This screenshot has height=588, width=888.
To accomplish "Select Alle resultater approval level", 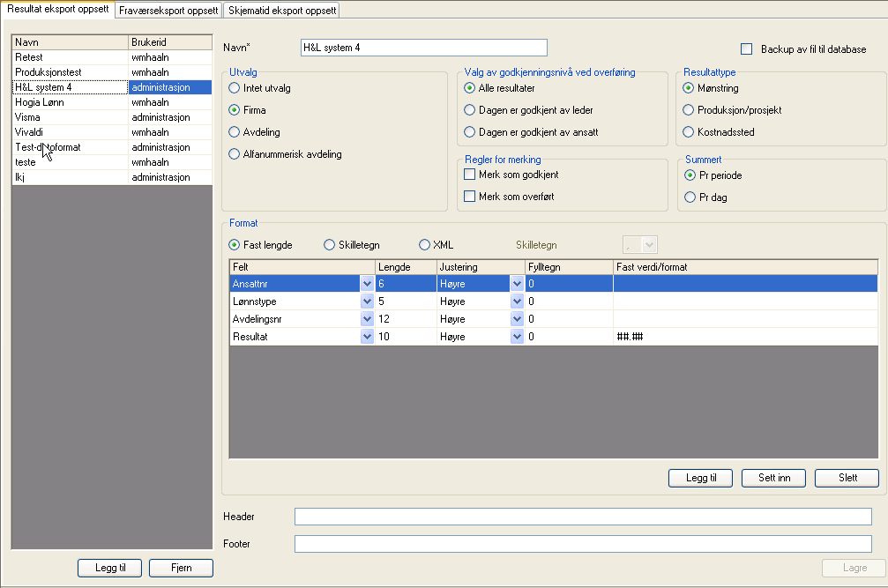I will [469, 88].
